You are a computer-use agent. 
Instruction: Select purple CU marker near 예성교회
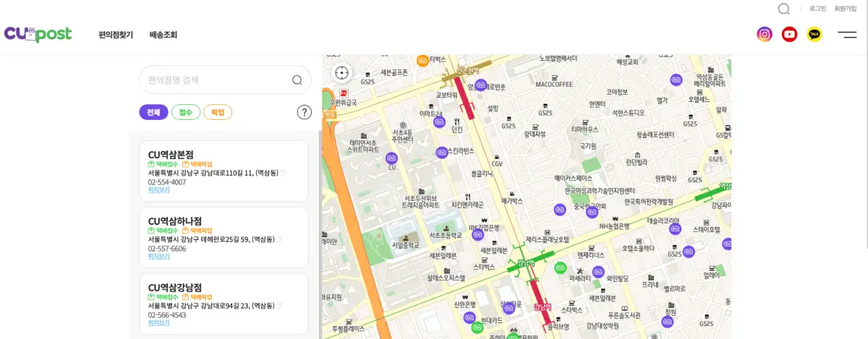676,79
